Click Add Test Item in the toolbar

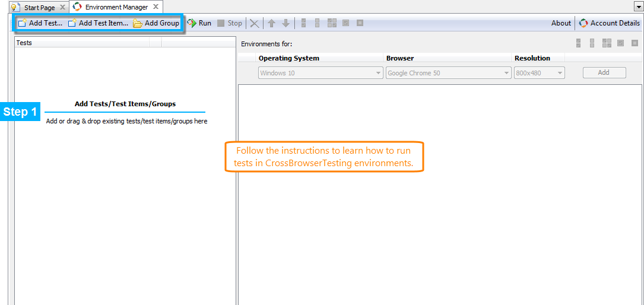[x=98, y=23]
